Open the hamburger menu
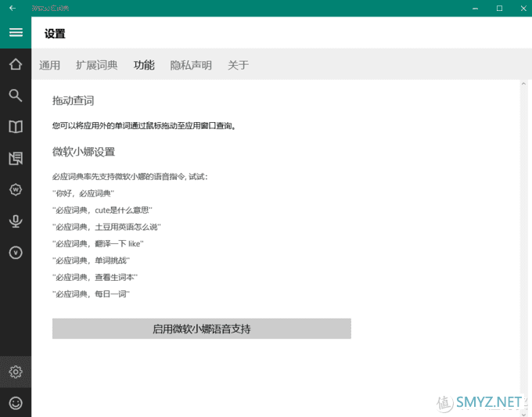 tap(16, 33)
